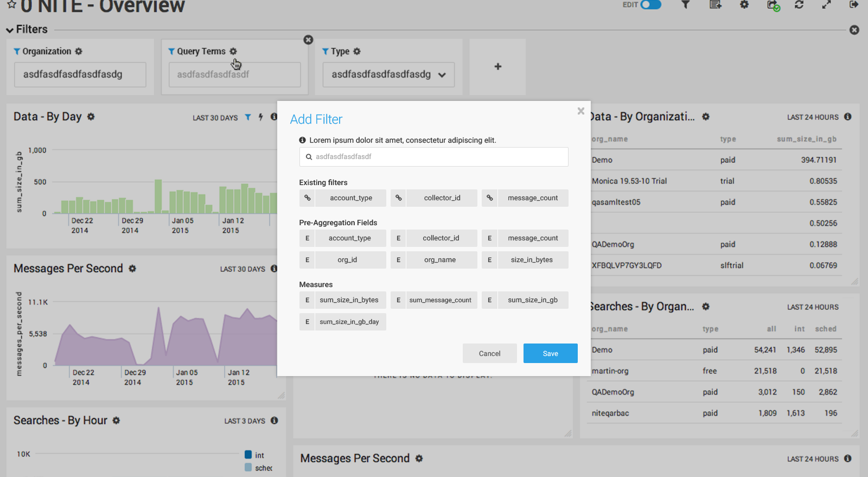Show info for Searches - By Hour panel
The height and width of the screenshot is (477, 868).
point(275,421)
